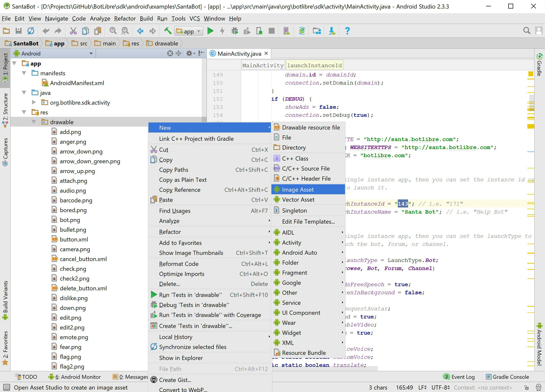The image size is (545, 392).
Task: Open the Gradle Console panel
Action: [x=507, y=377]
